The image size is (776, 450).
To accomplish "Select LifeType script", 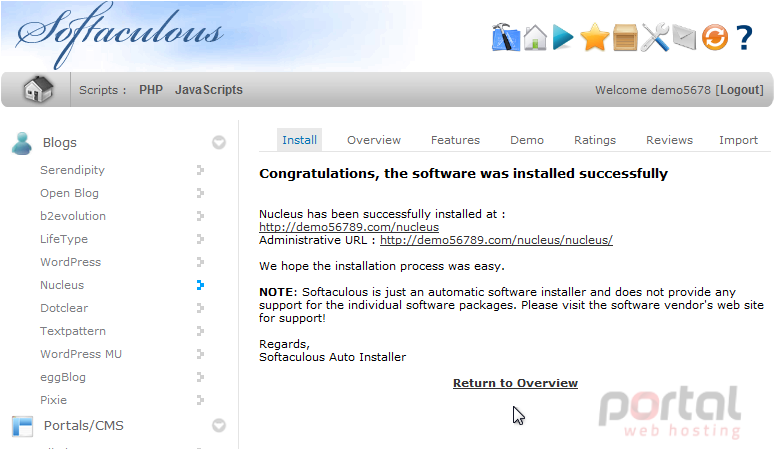I will 64,239.
